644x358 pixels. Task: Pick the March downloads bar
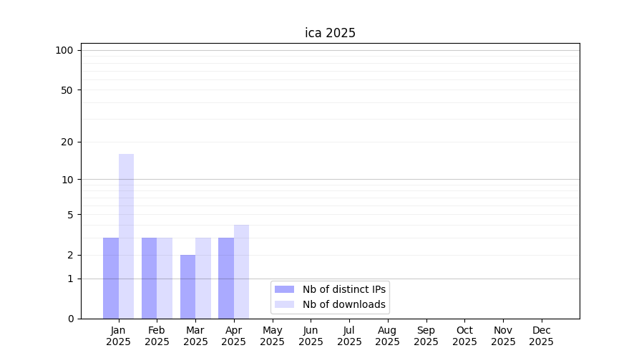click(x=203, y=278)
